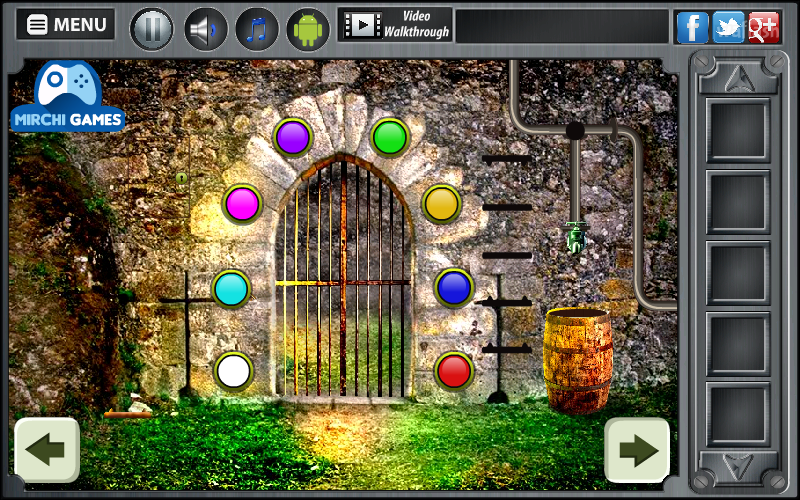
Task: Mute sound effects with speaker icon
Action: point(205,29)
